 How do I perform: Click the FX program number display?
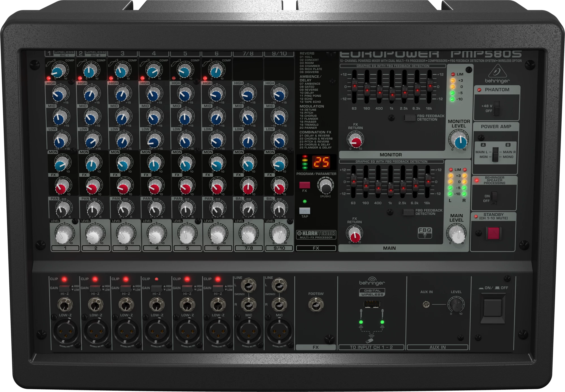tap(322, 162)
